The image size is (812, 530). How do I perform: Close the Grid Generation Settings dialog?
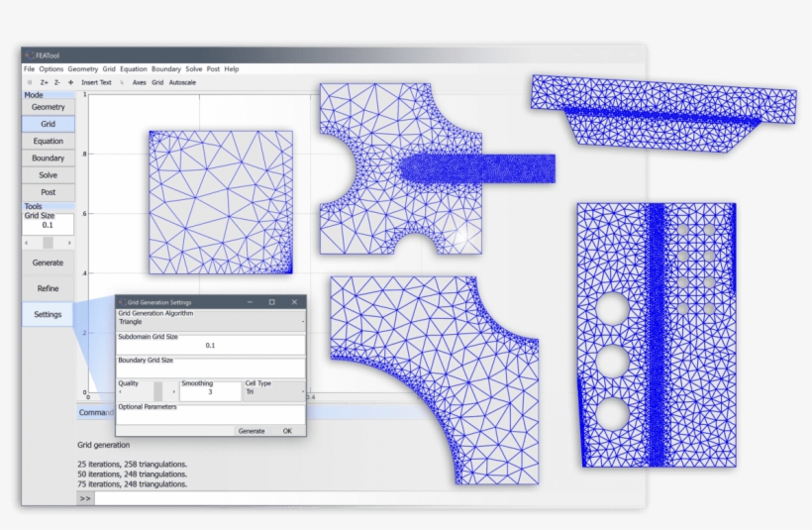[294, 302]
